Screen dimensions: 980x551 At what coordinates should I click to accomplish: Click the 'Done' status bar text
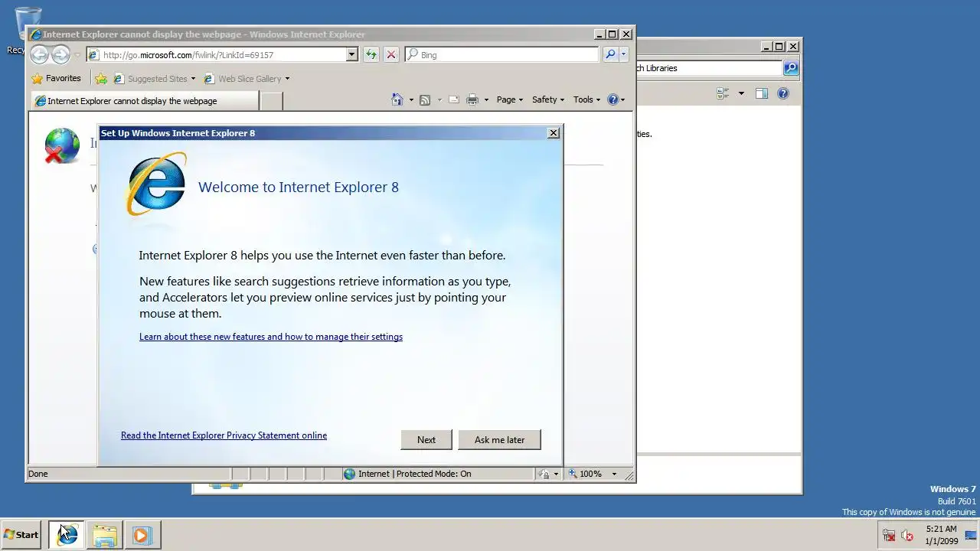[38, 474]
